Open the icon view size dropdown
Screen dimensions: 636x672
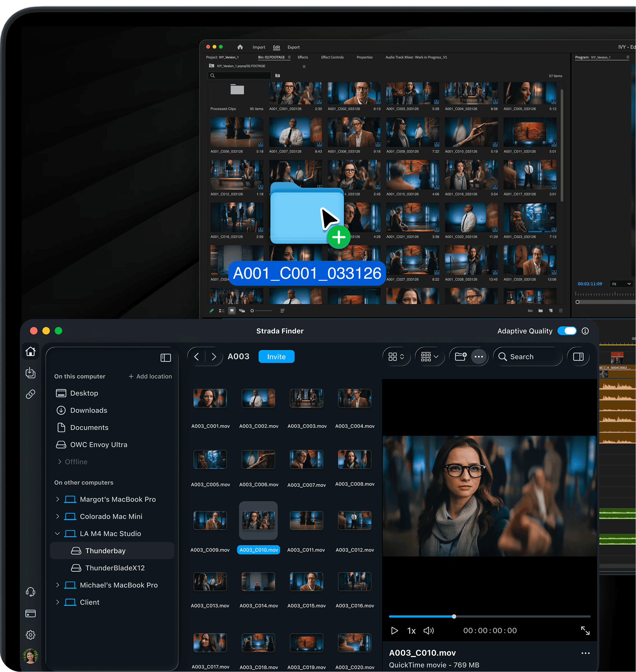click(396, 357)
